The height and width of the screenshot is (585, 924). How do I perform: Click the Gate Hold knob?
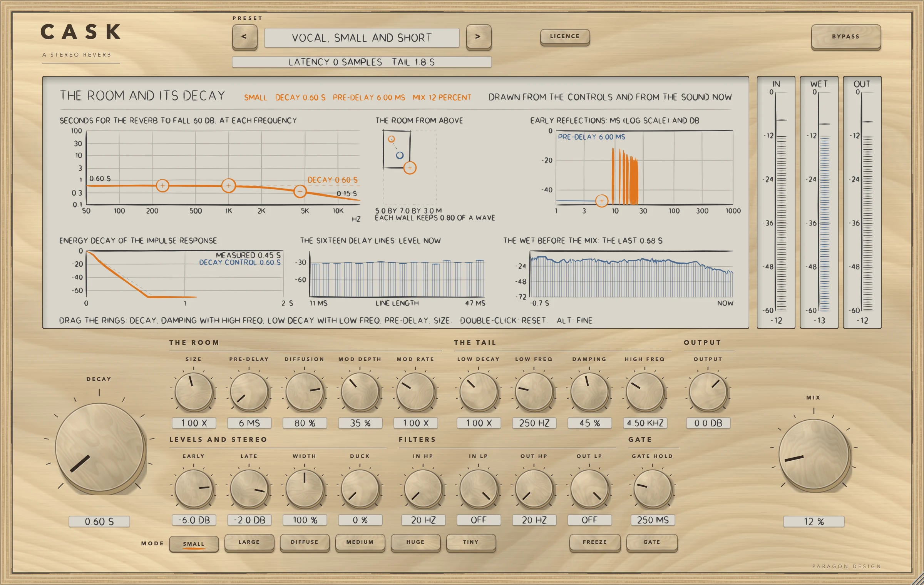coord(653,489)
